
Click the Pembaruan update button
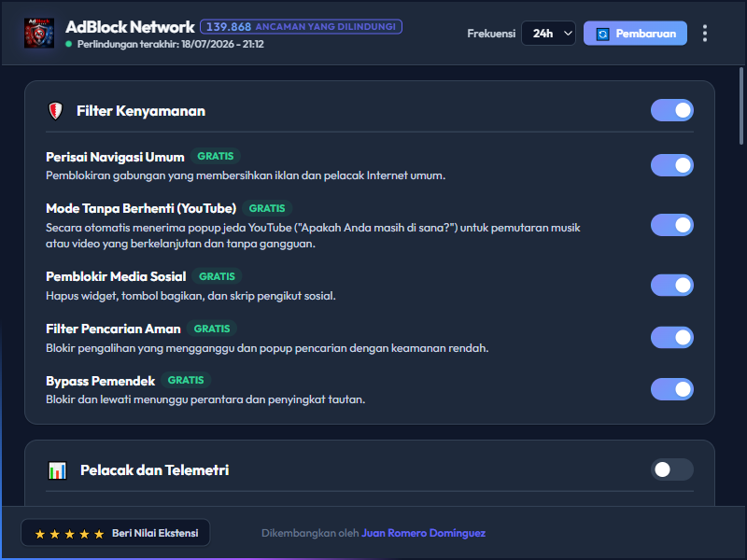pos(635,34)
